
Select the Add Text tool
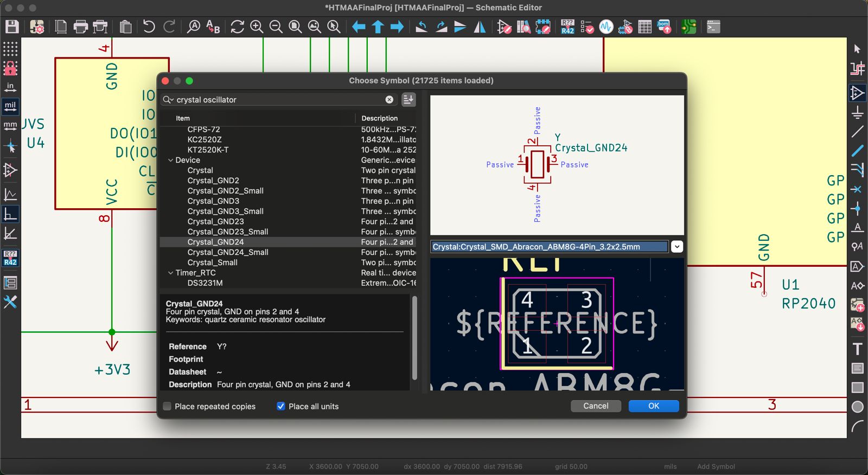(857, 349)
